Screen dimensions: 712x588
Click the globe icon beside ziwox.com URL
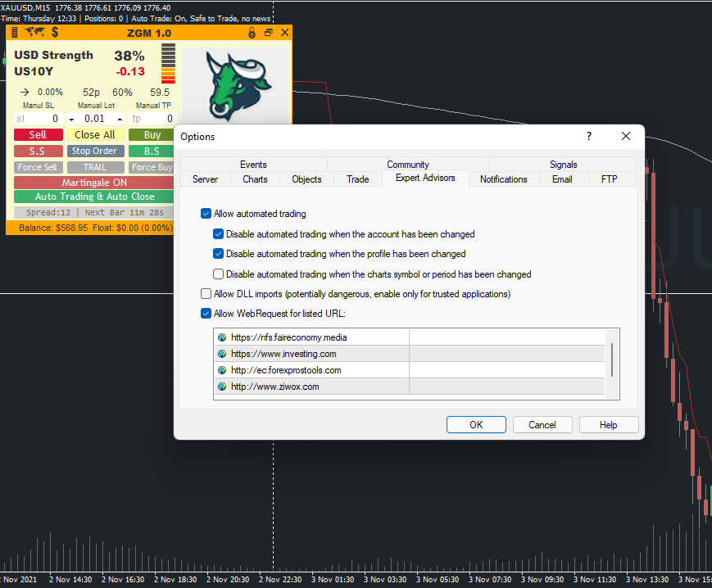222,387
